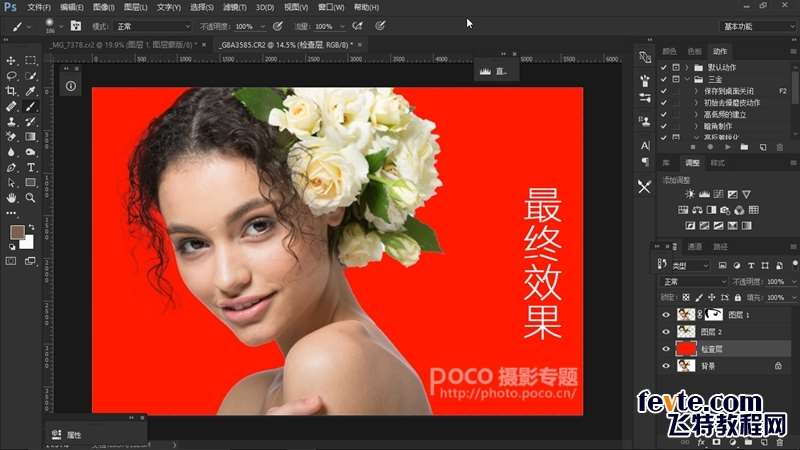Open the 基本功能 workspace dropdown

(x=758, y=27)
